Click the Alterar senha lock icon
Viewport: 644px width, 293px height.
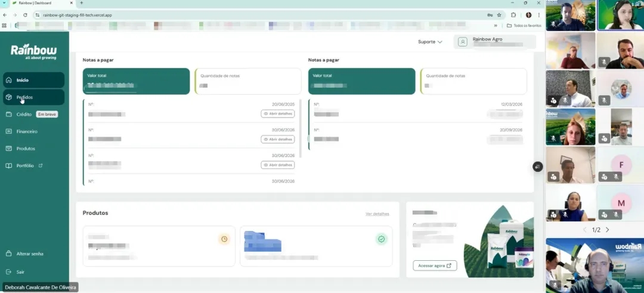coord(9,254)
